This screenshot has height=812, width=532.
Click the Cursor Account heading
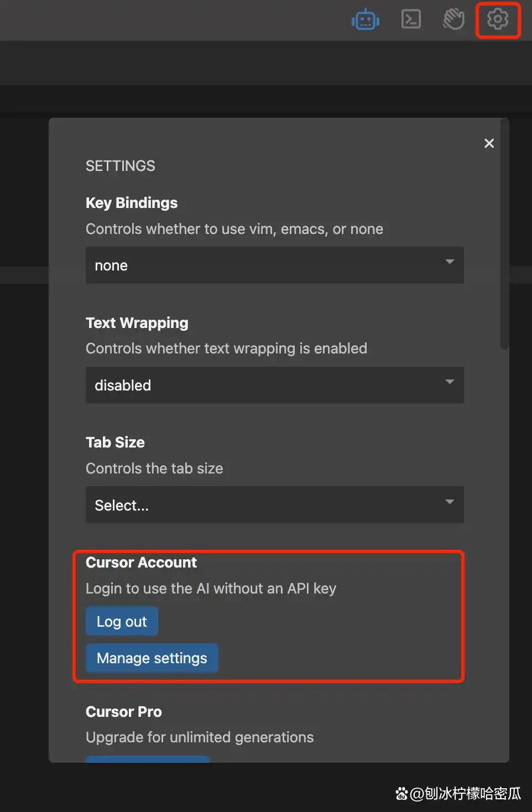[141, 563]
